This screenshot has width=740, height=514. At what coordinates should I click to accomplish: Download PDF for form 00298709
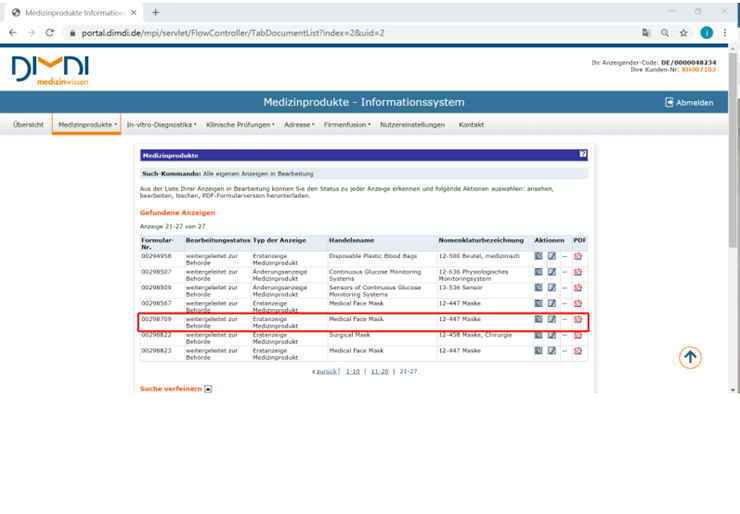point(578,320)
